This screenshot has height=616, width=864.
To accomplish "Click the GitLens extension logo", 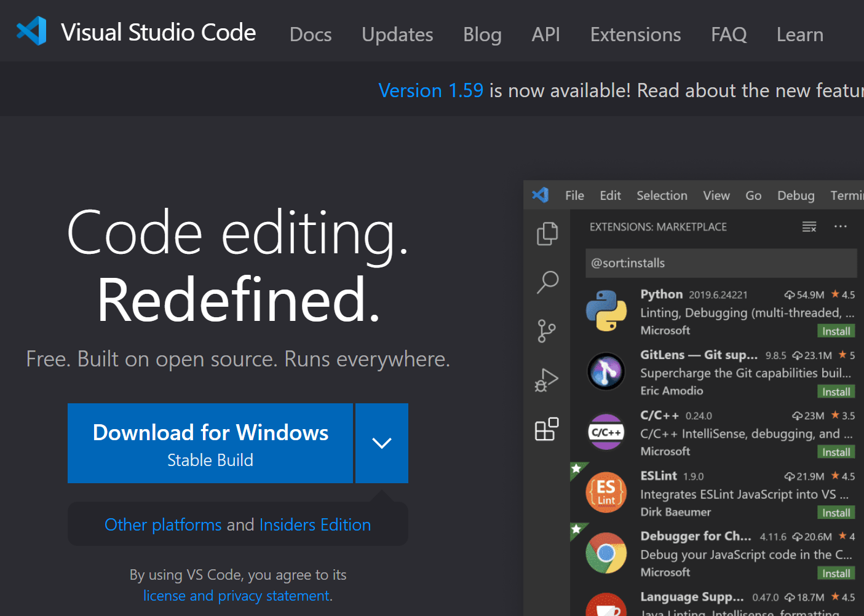I will [x=606, y=371].
